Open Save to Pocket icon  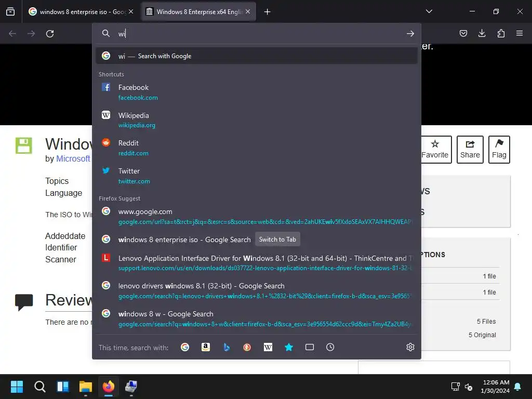463,33
